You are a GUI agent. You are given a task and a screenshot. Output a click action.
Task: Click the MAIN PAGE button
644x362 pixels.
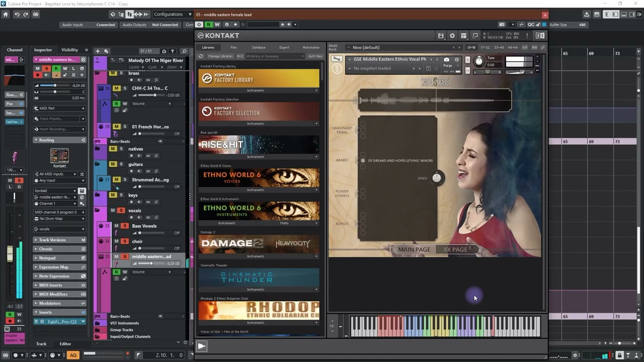tap(414, 249)
